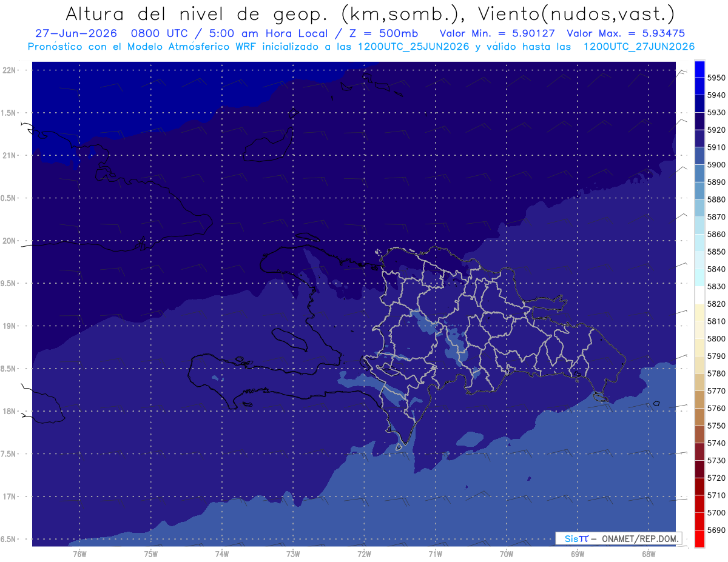Click the latitude axis label '20N'

9,241
